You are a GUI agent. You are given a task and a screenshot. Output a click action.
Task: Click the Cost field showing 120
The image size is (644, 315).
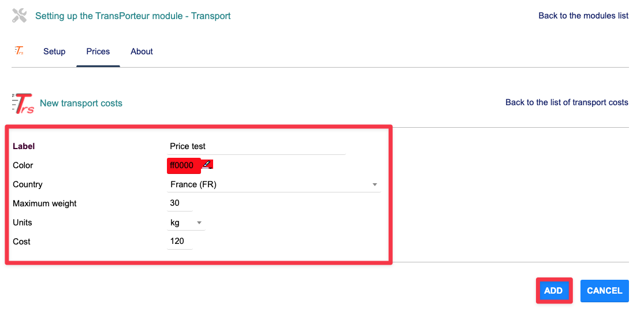179,241
